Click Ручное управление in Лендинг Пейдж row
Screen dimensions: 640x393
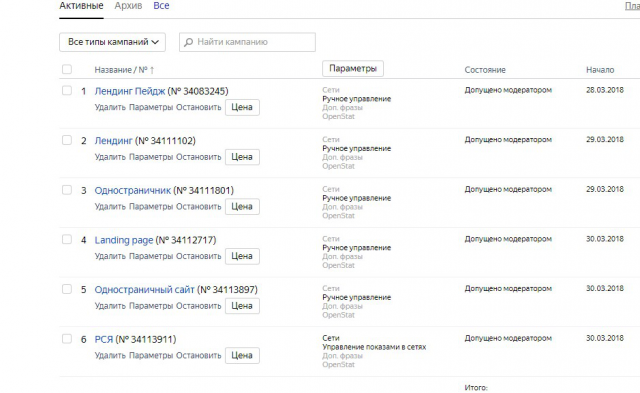(x=356, y=99)
